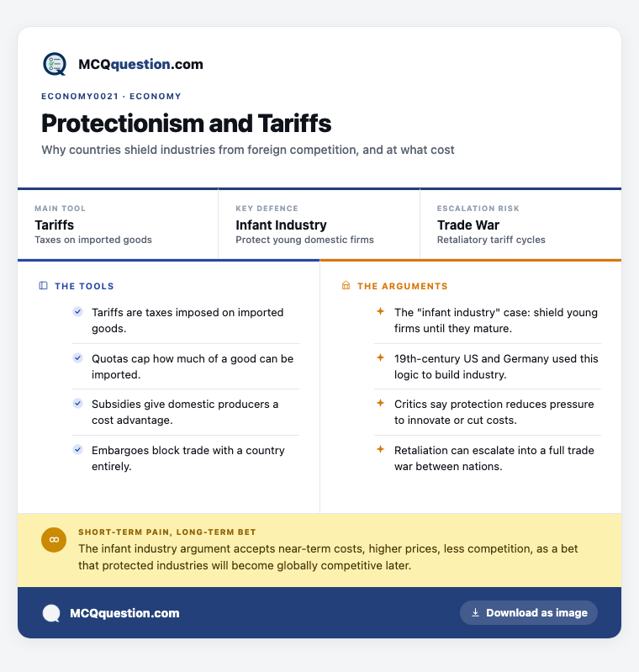The image size is (639, 672).
Task: Open the MCQquestion.com footer link
Action: pos(124,613)
